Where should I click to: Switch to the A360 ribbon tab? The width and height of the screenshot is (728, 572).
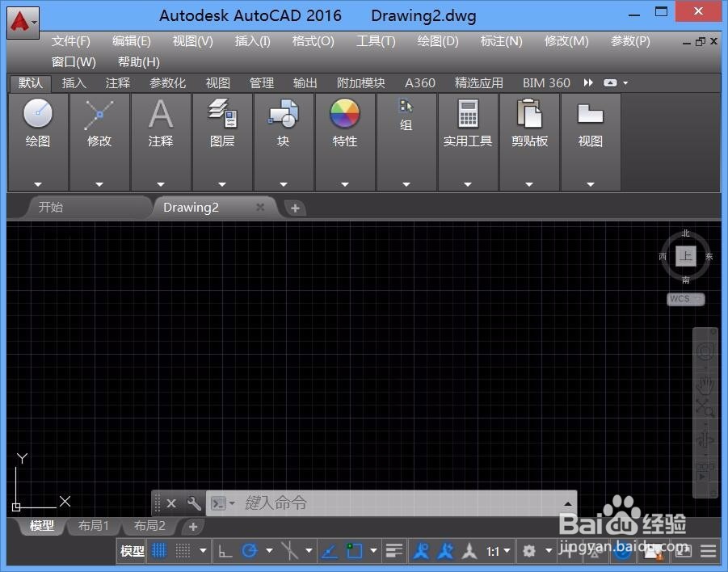[x=419, y=83]
